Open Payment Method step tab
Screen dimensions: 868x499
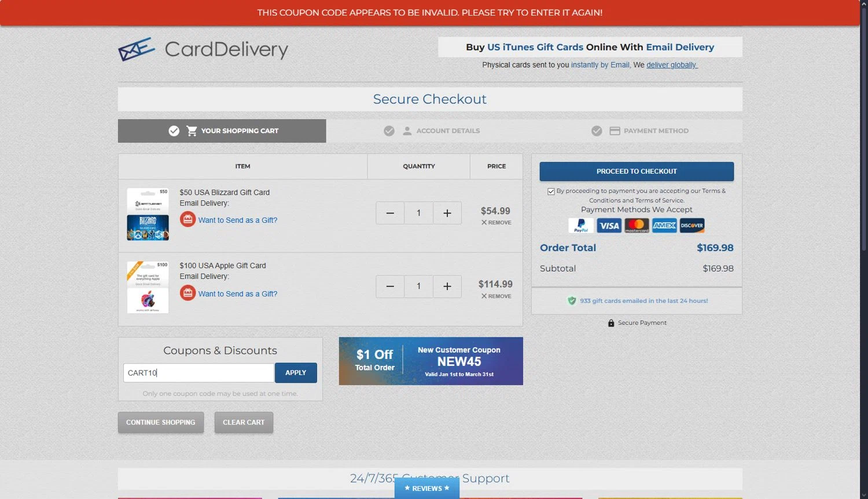click(x=638, y=131)
